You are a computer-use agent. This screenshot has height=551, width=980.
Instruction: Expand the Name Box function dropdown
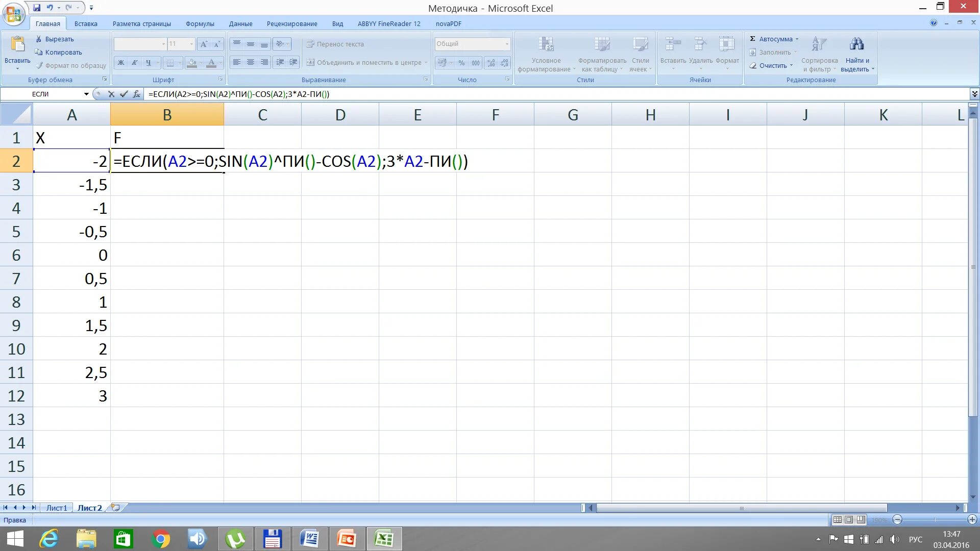86,94
